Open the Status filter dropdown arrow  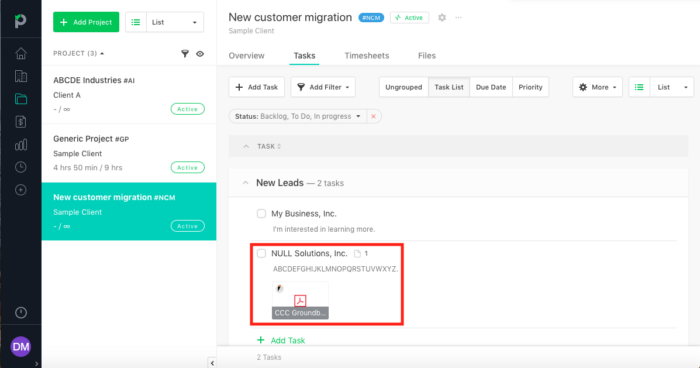coord(358,116)
